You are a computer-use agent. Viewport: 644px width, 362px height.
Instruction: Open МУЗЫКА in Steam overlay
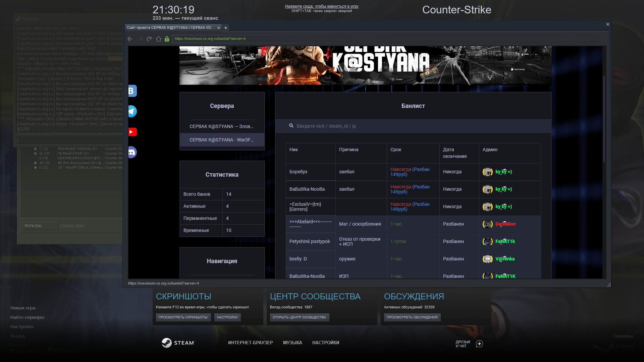click(292, 343)
